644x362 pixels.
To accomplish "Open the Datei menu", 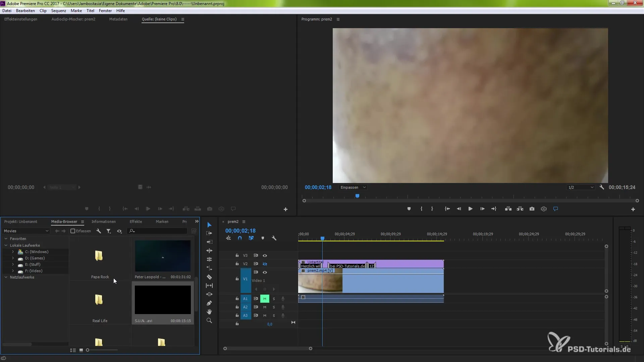I will [x=7, y=11].
